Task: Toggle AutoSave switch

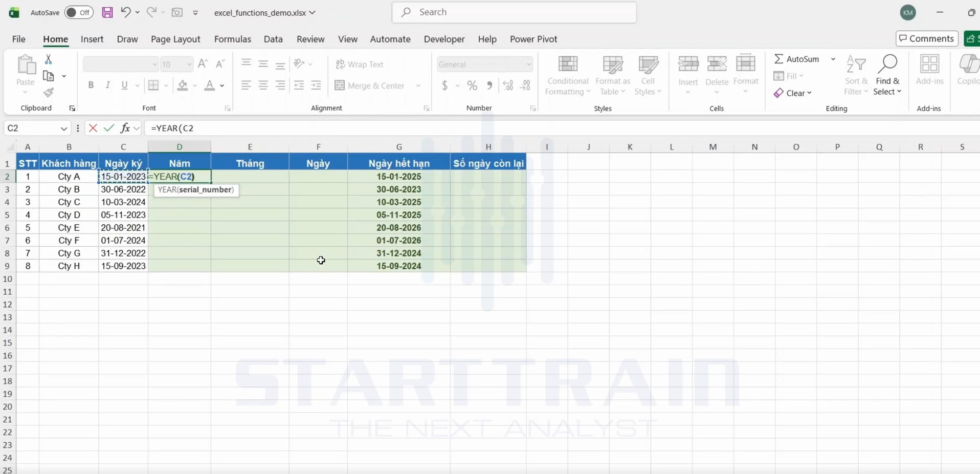Action: pos(79,12)
